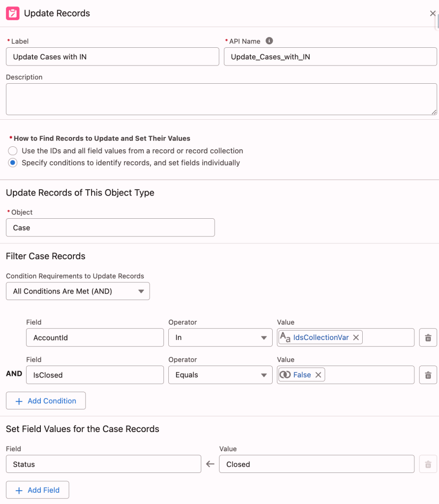The image size is (439, 504).
Task: Click the Status field input
Action: click(103, 464)
